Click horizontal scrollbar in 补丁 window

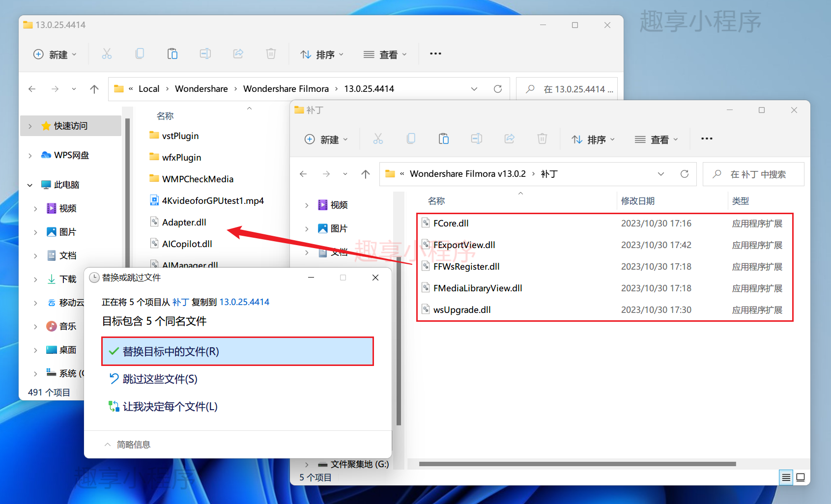(577, 464)
